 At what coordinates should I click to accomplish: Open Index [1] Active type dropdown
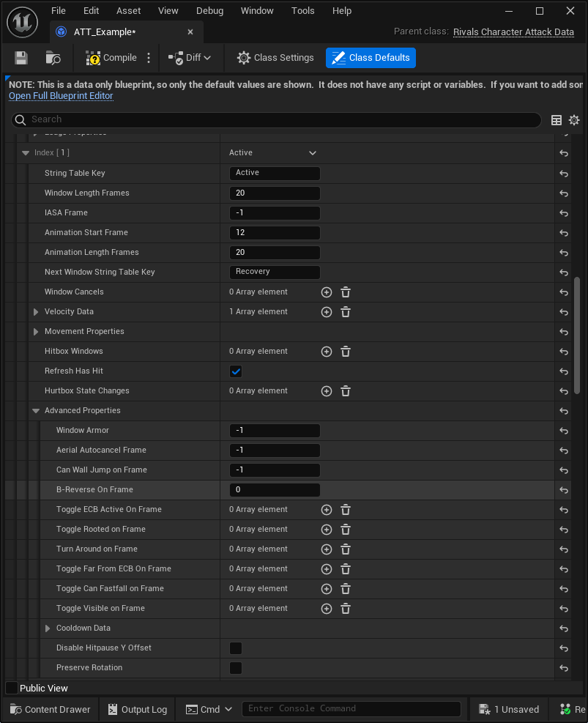click(272, 152)
